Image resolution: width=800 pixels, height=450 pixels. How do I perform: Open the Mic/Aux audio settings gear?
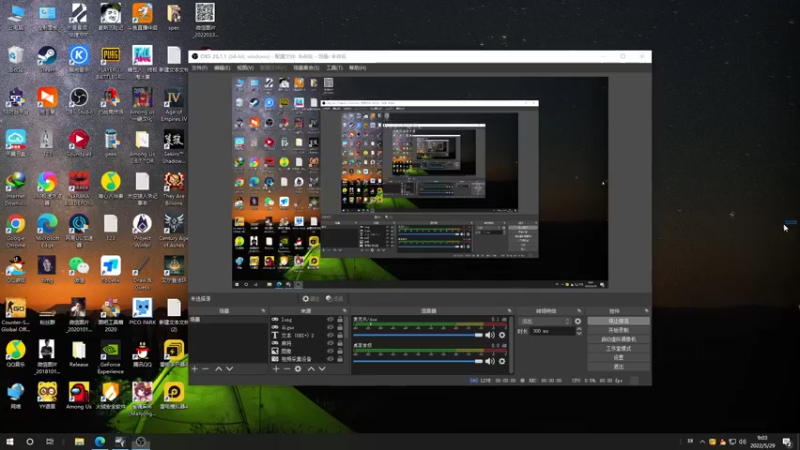pos(502,335)
